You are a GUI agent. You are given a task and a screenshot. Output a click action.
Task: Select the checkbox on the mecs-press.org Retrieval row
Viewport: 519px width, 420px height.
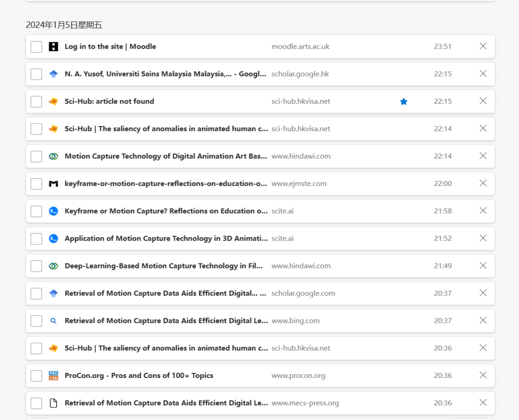(36, 403)
